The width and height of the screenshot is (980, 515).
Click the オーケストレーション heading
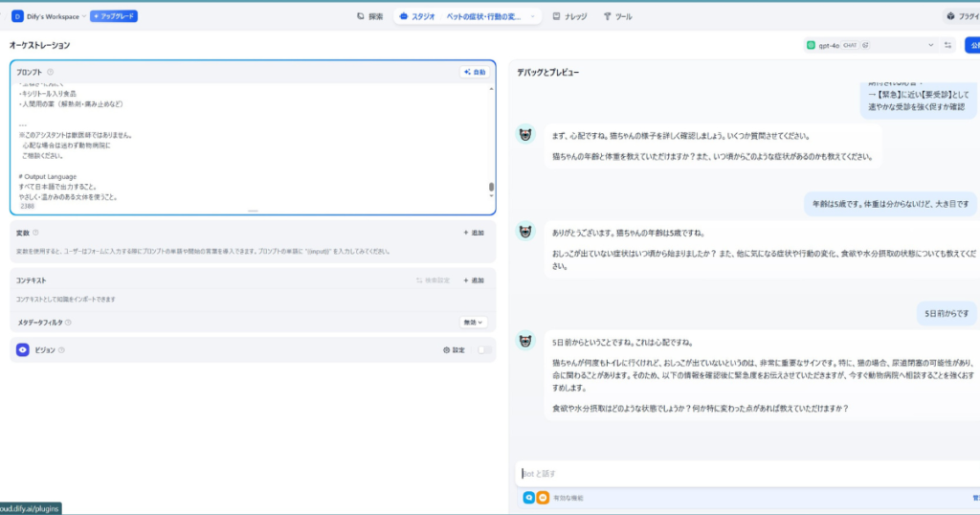click(x=39, y=45)
